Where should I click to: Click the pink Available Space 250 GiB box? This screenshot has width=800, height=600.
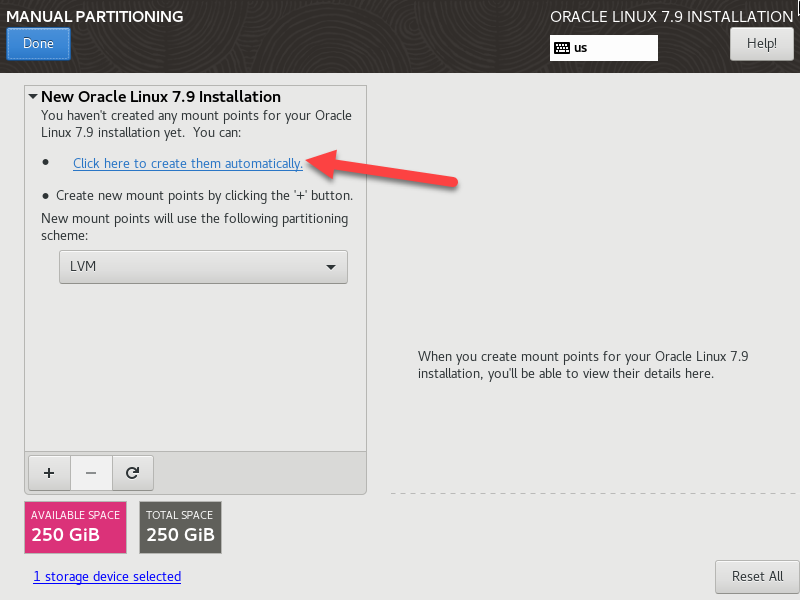point(75,527)
